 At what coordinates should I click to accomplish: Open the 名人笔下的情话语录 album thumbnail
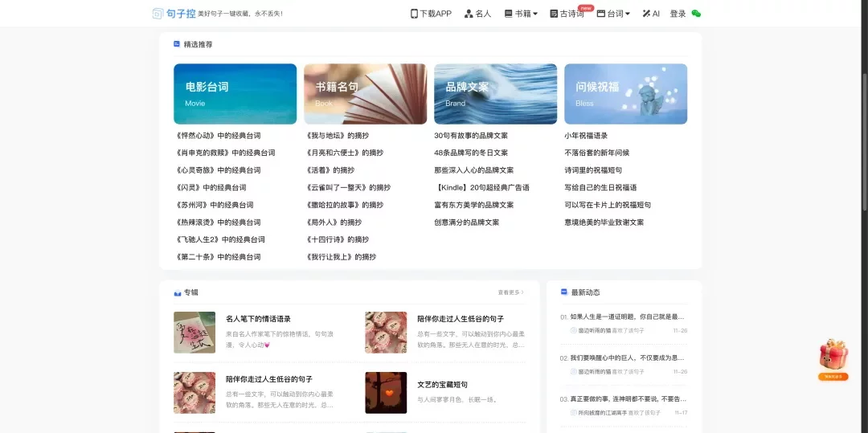pyautogui.click(x=194, y=333)
